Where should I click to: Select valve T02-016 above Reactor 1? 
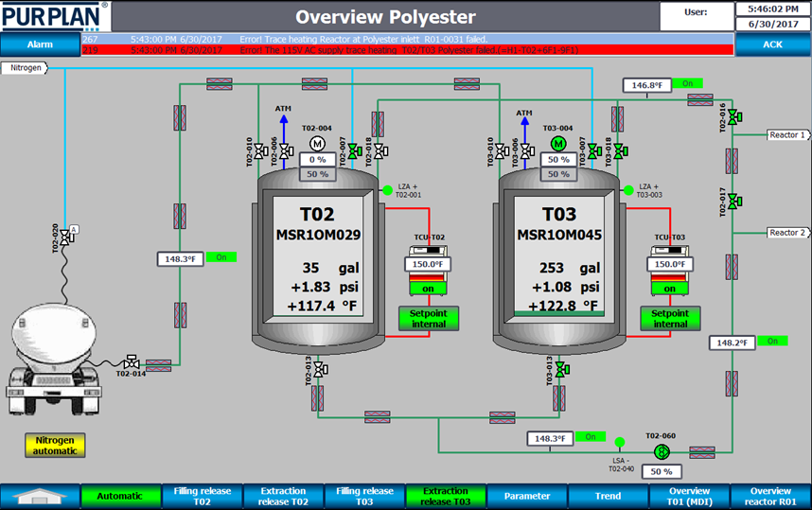[x=733, y=117]
